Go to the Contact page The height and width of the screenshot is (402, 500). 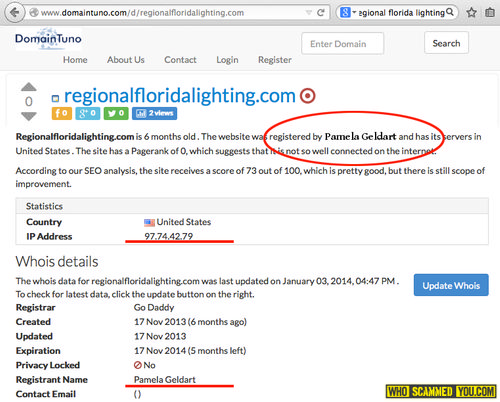point(180,60)
